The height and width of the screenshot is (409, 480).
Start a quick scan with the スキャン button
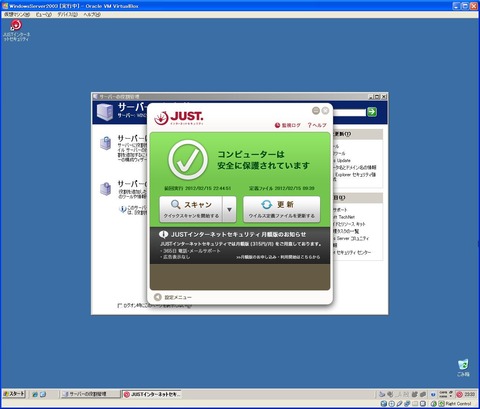[191, 209]
